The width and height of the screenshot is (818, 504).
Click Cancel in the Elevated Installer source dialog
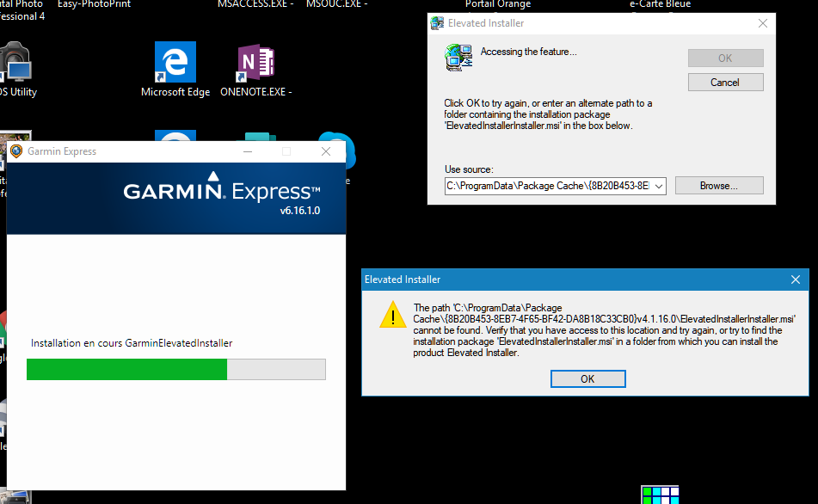tap(725, 83)
